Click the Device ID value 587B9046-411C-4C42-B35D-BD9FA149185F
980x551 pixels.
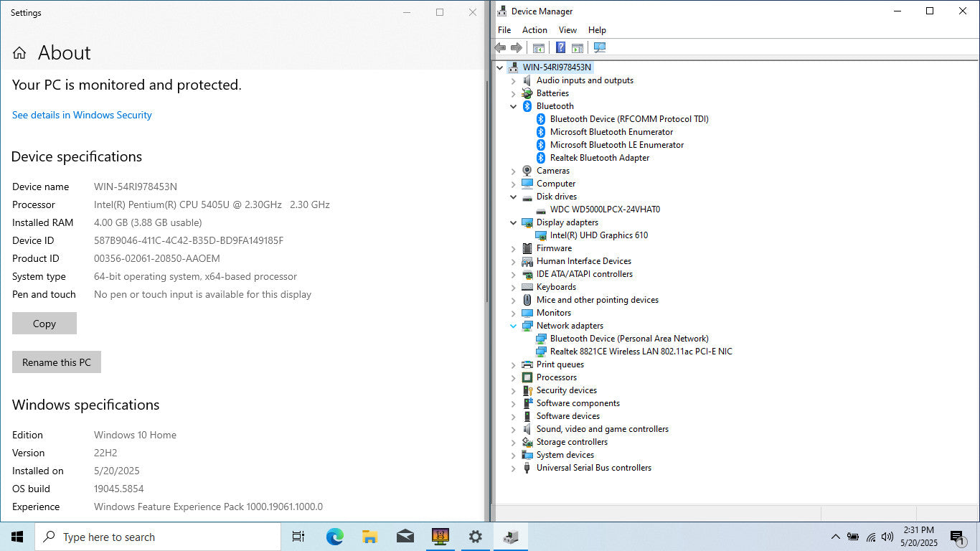click(x=189, y=240)
